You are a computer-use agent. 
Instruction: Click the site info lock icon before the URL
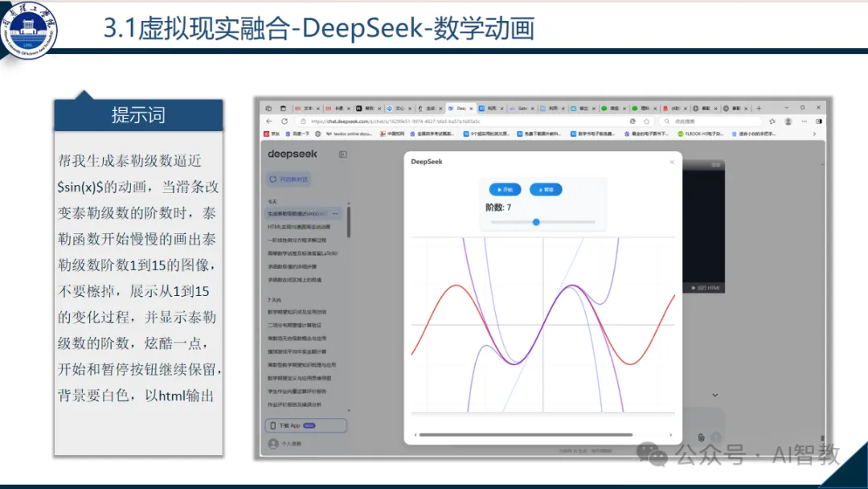pos(303,121)
